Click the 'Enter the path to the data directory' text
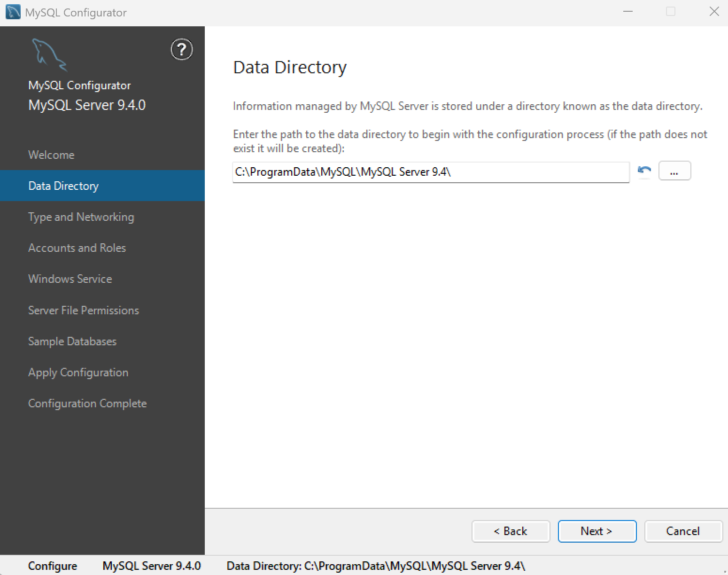 pyautogui.click(x=470, y=141)
